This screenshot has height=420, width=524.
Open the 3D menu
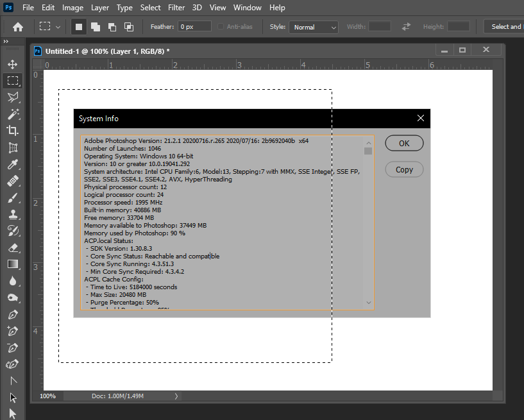197,7
